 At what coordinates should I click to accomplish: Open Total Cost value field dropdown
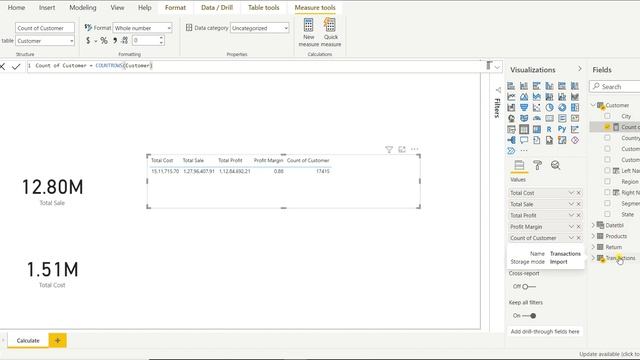click(x=571, y=193)
